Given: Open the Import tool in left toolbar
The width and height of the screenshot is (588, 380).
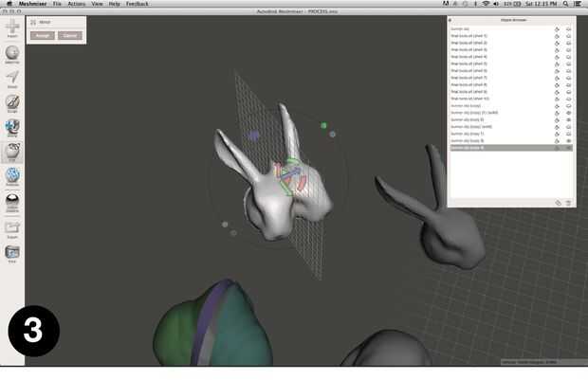Looking at the screenshot, I should pos(12,28).
